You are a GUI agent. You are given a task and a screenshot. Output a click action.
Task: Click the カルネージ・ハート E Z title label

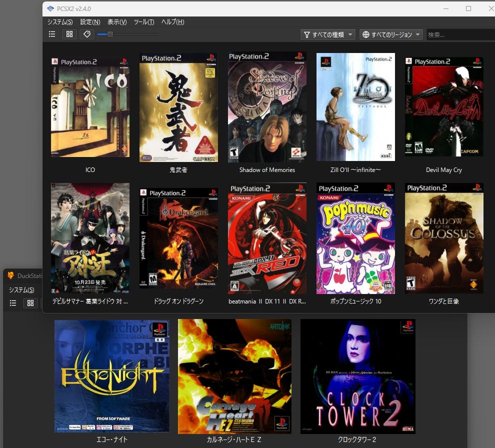click(234, 439)
